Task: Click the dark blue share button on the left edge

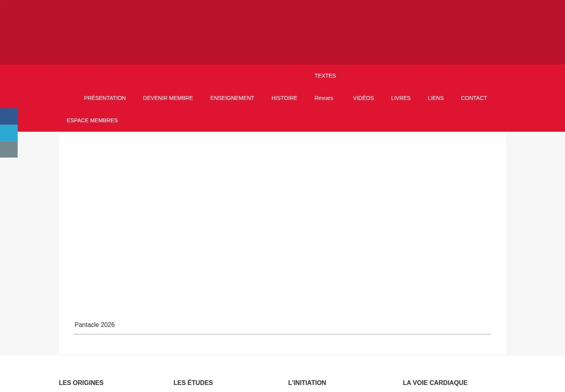Action: (x=9, y=116)
